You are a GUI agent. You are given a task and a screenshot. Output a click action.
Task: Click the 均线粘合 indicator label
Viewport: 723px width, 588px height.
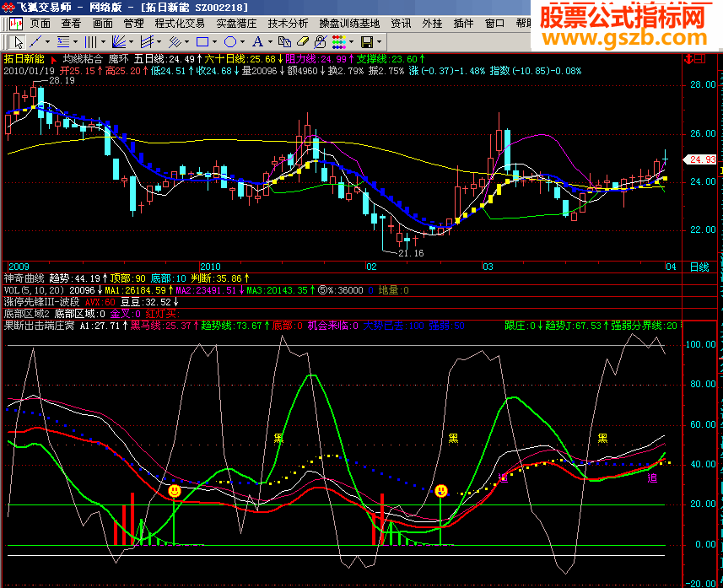click(83, 59)
